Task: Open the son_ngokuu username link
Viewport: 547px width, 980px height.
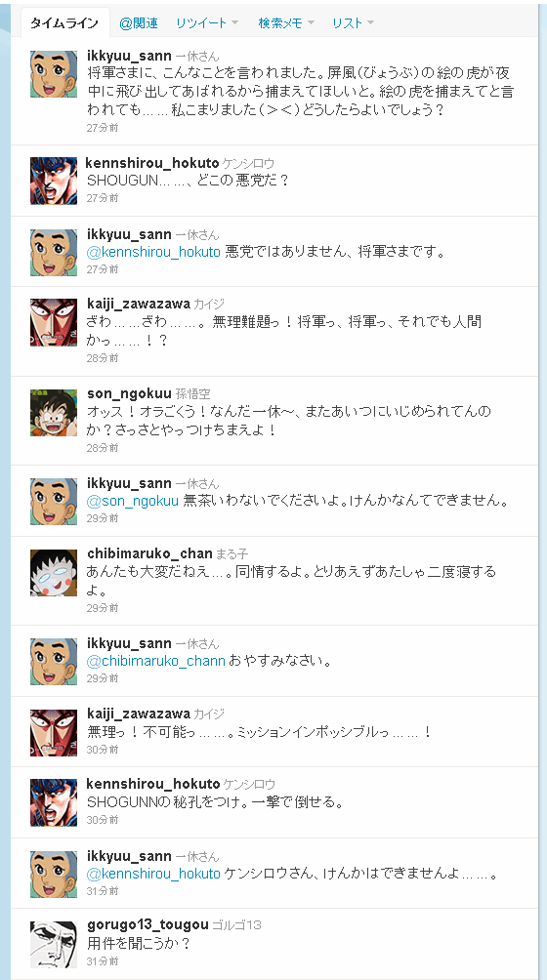Action: pos(129,393)
